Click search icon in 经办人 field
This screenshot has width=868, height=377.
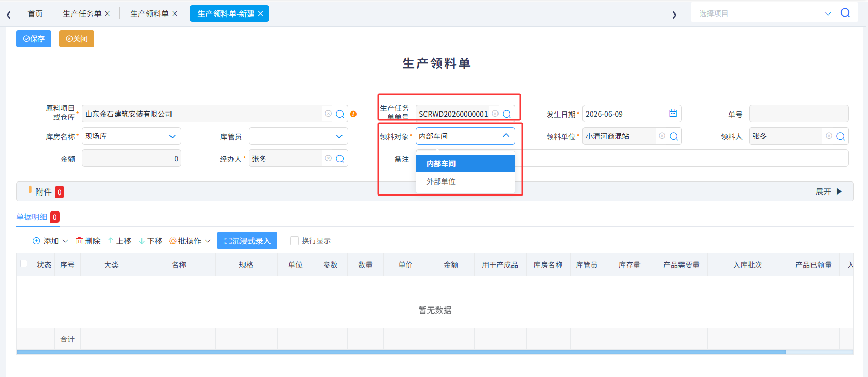340,159
